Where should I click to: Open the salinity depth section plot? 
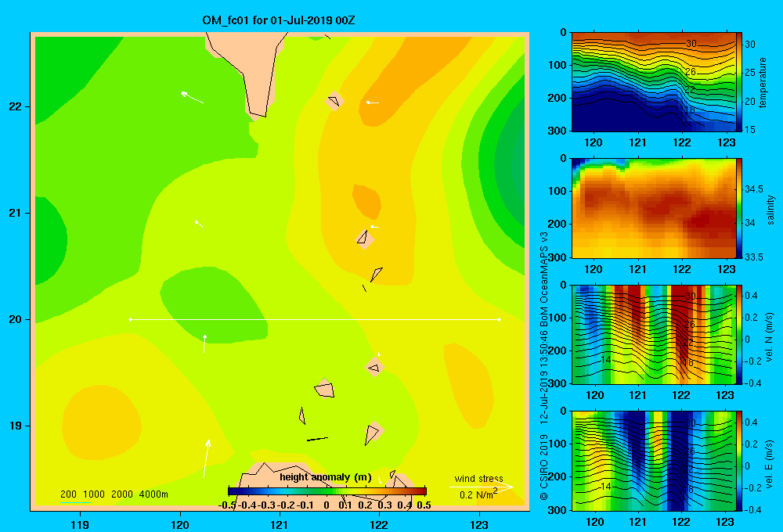click(x=654, y=208)
